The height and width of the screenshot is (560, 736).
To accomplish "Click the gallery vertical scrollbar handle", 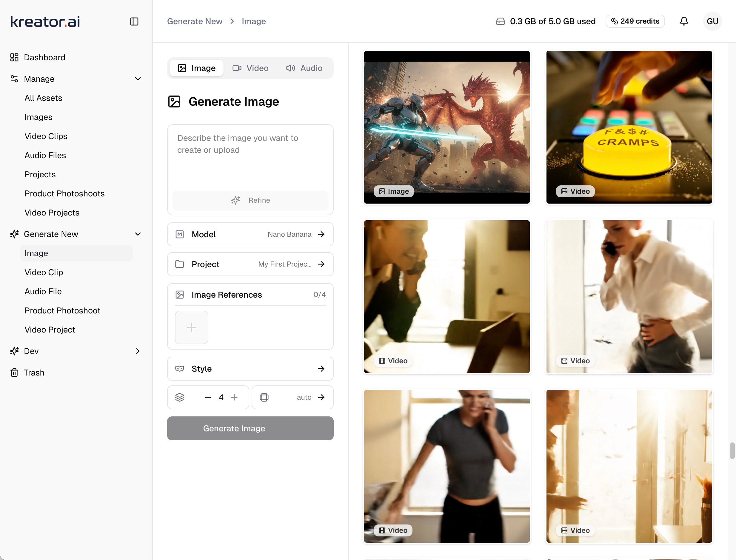I will point(732,451).
